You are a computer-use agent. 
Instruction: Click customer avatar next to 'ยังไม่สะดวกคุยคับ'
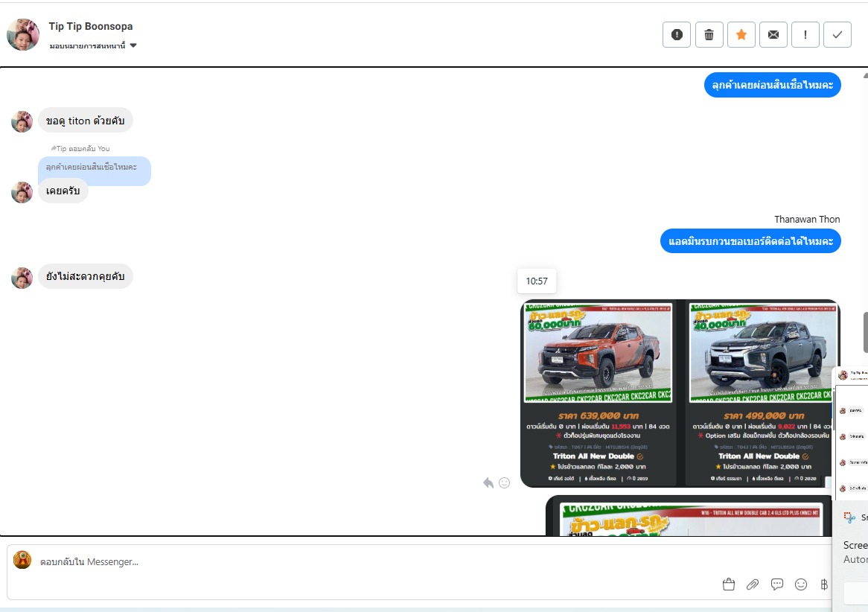22,278
